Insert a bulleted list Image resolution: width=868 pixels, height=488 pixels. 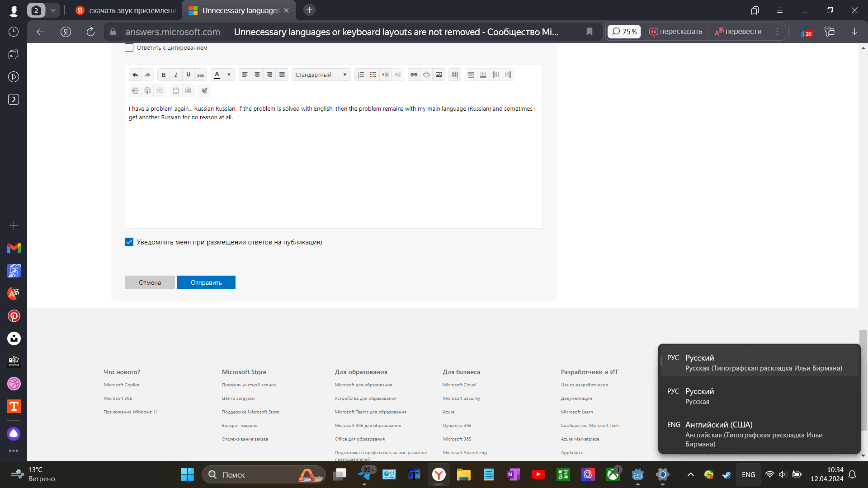373,75
